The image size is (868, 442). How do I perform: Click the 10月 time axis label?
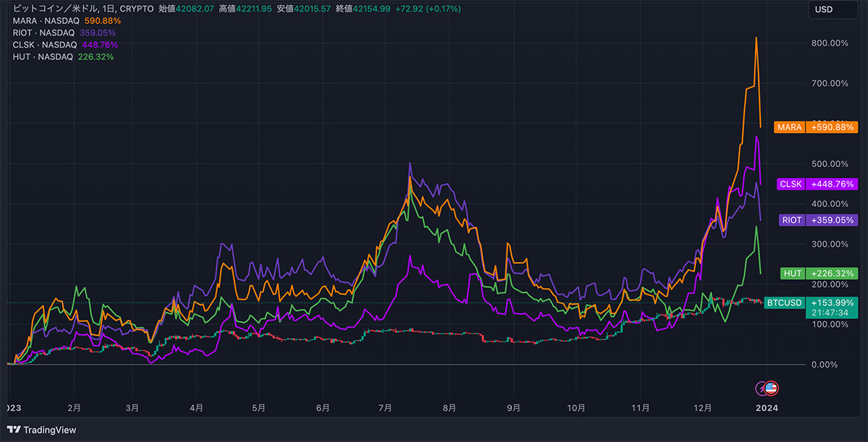576,408
